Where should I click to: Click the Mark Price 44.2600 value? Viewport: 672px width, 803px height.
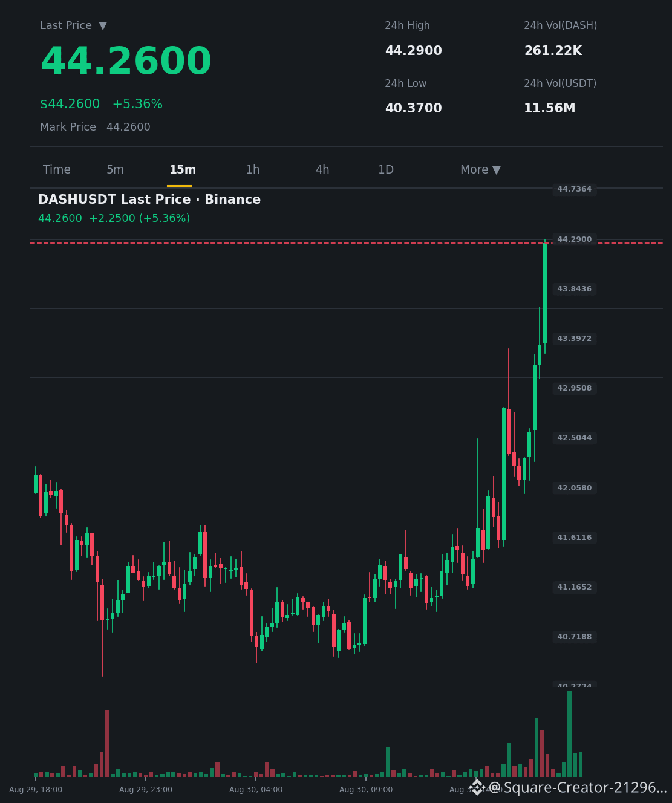[128, 127]
